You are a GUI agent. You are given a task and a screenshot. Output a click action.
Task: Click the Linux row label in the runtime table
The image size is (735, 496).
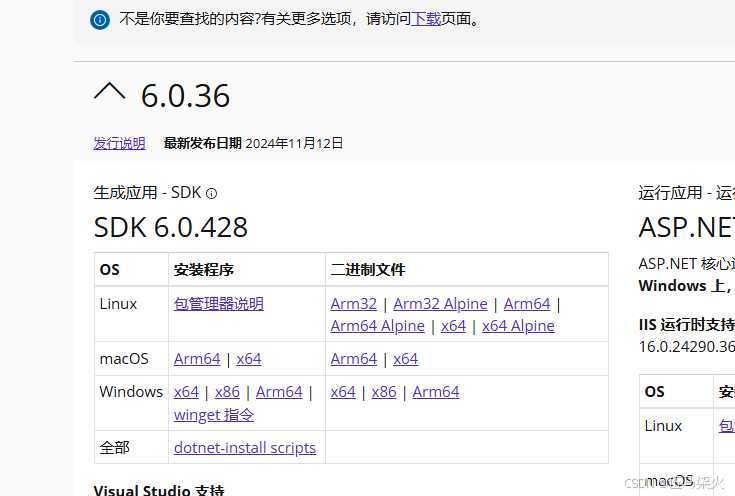click(663, 426)
